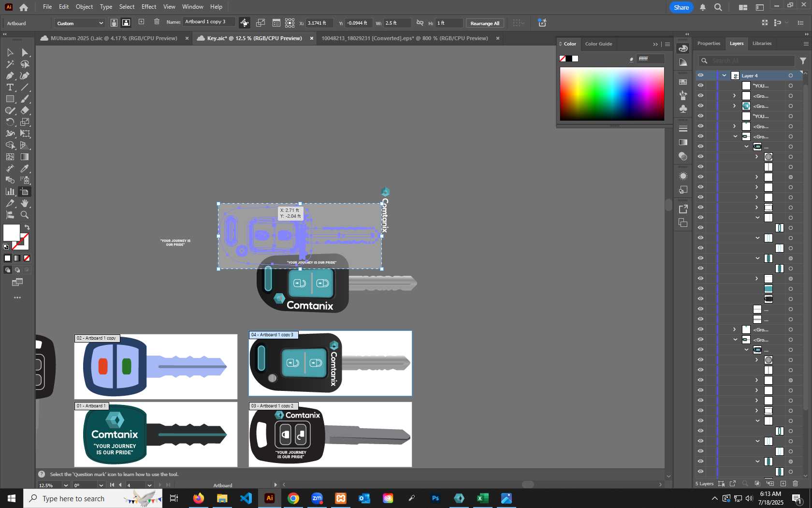
Task: Click the New Artboard icon in control bar
Action: (141, 22)
